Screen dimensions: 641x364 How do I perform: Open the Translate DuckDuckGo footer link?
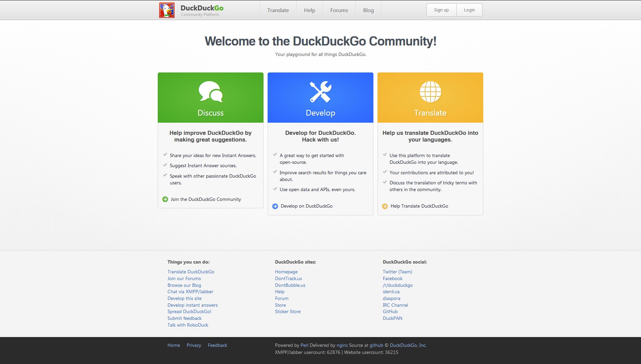tap(191, 272)
